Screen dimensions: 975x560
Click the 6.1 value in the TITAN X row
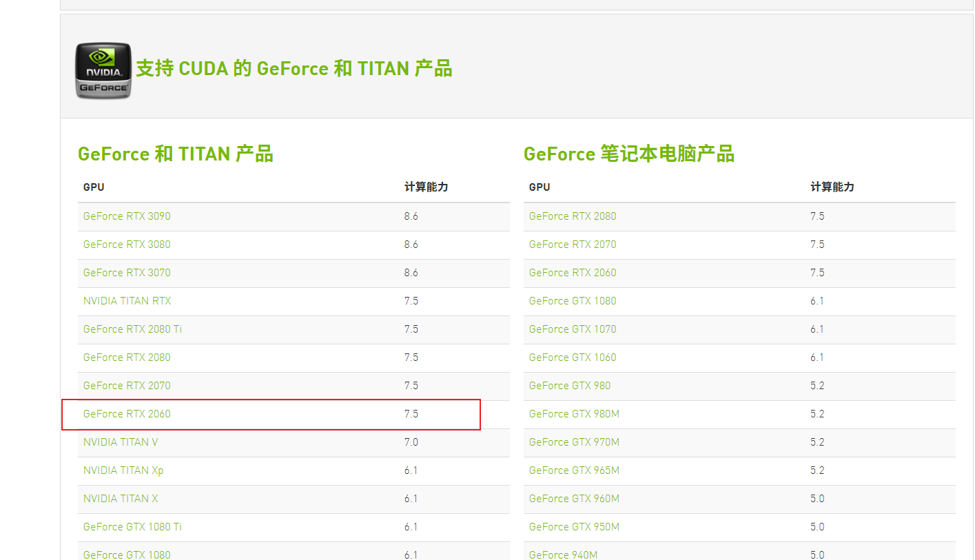click(411, 499)
